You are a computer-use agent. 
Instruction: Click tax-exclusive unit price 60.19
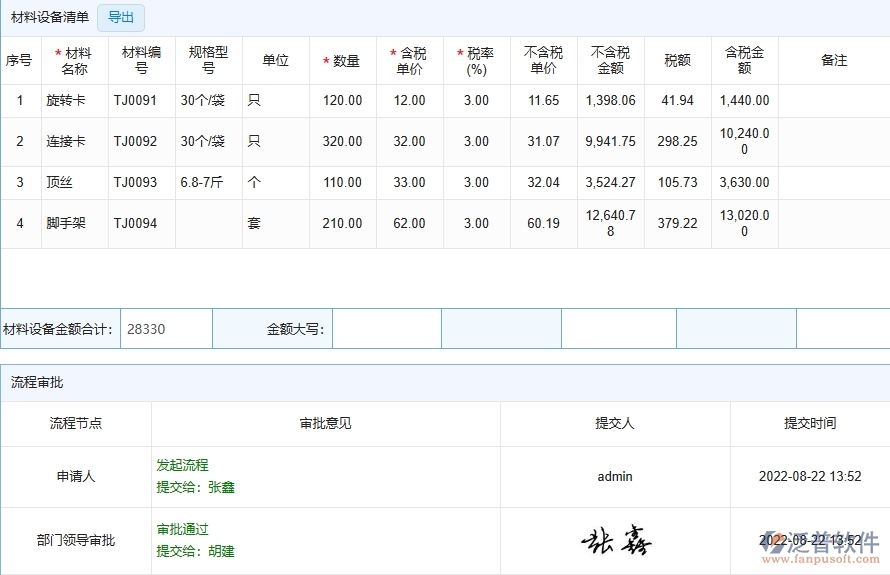click(543, 223)
